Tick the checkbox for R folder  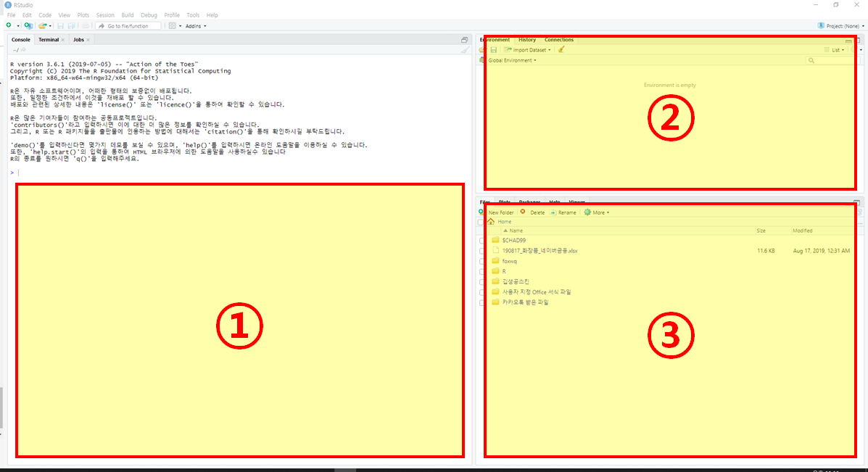[481, 272]
